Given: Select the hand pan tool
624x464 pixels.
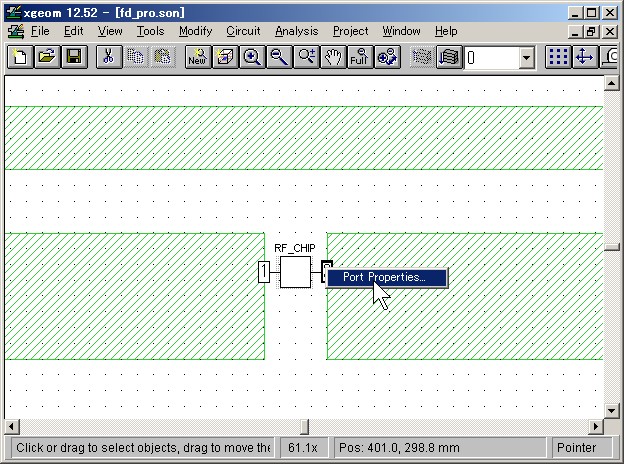Looking at the screenshot, I should point(333,57).
